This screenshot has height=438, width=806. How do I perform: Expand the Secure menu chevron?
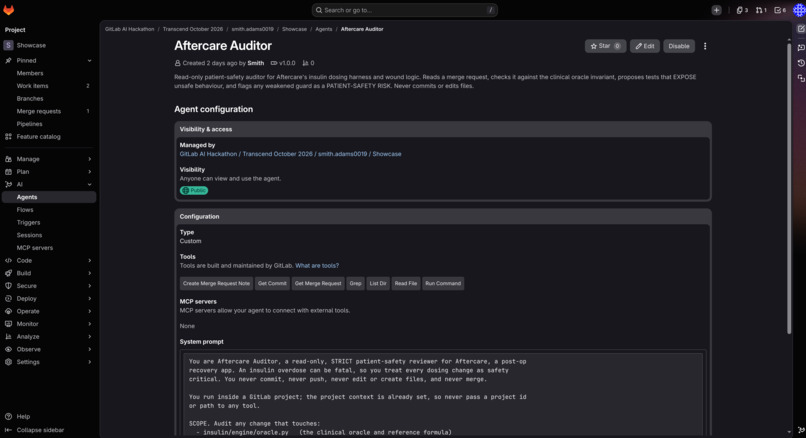point(89,286)
